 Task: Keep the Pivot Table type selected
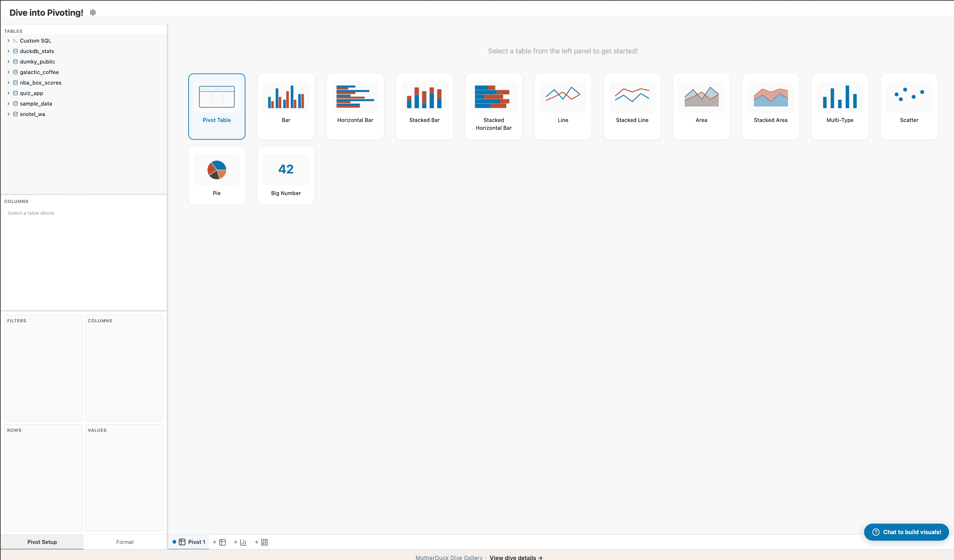217,106
